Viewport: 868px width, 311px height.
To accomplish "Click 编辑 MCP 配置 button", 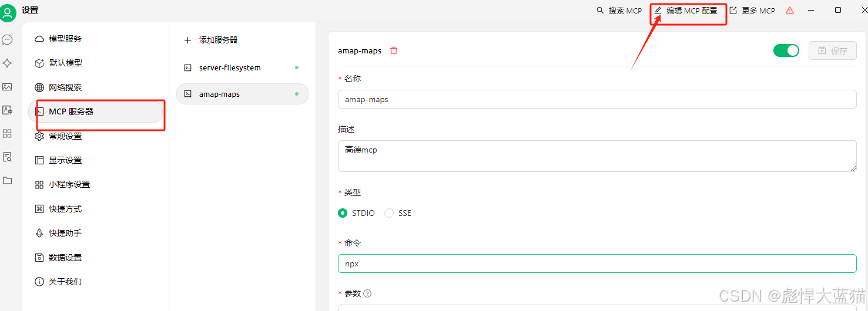I will click(x=686, y=11).
